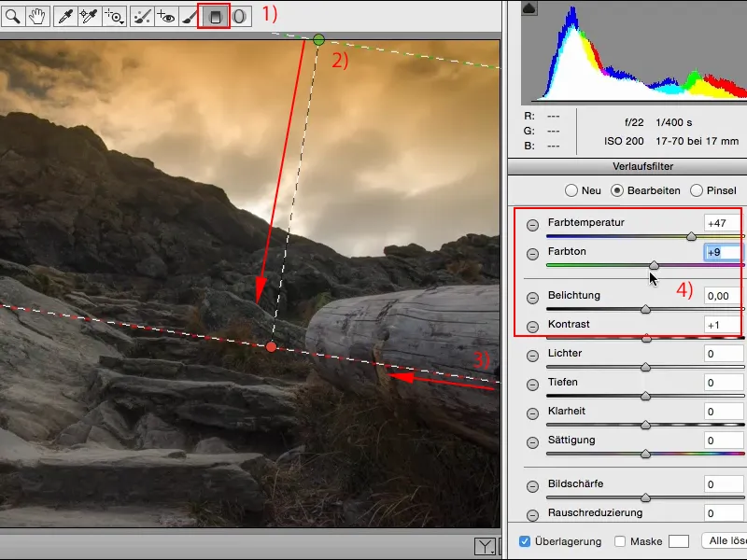Click the Sättigung value field

click(724, 441)
